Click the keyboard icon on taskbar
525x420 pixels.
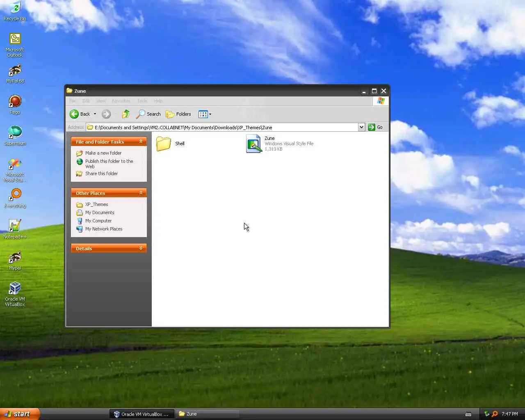(468, 414)
